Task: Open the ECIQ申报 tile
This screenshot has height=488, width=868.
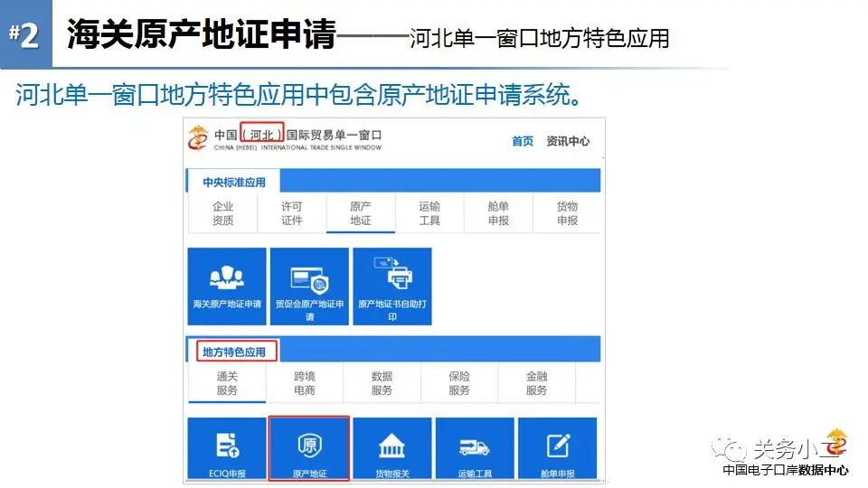Action: click(227, 448)
